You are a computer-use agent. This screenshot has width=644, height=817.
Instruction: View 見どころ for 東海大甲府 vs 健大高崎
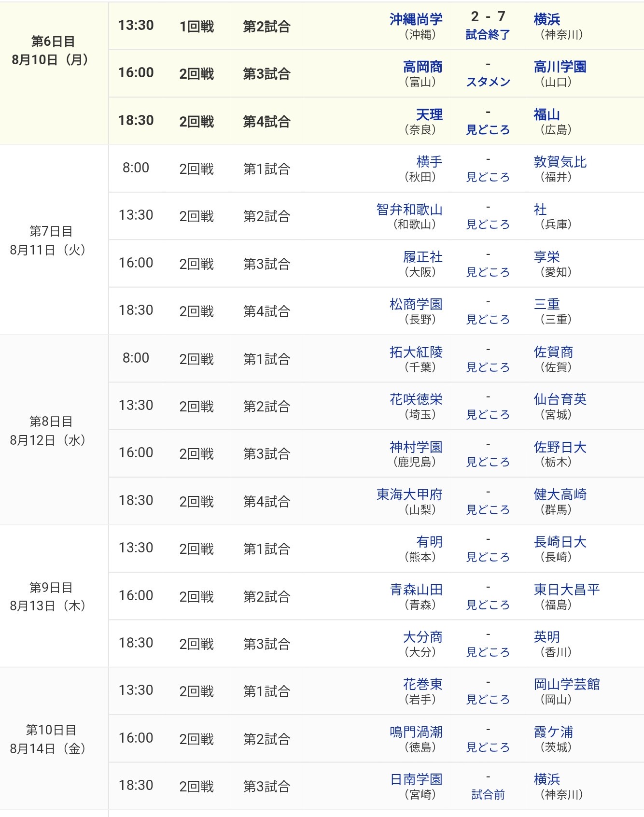pyautogui.click(x=488, y=510)
